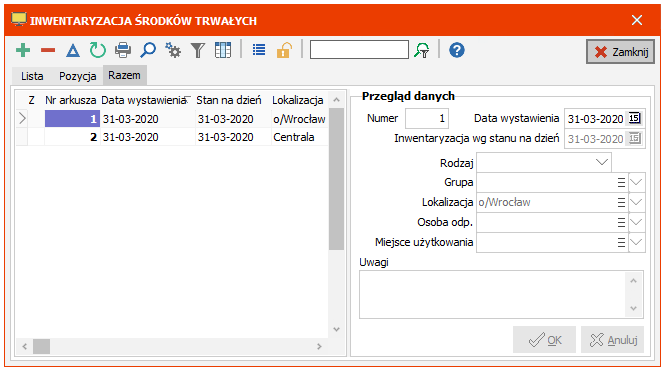Screen dimensions: 665x371
Task: Expand the Grupa dropdown arrow
Action: 637,182
